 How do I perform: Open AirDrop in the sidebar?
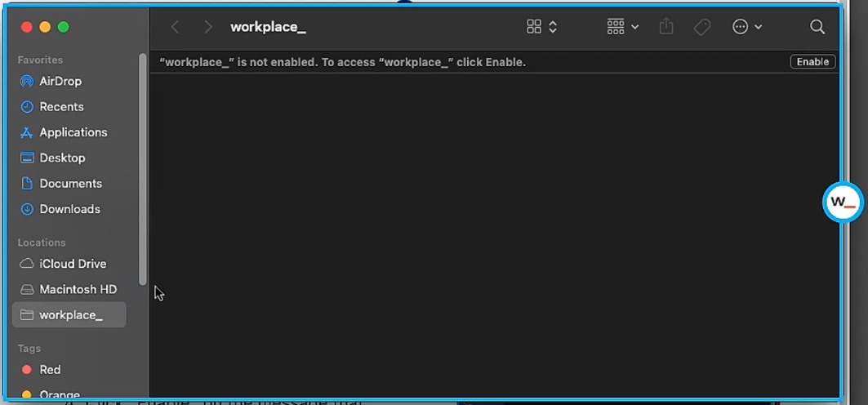60,81
